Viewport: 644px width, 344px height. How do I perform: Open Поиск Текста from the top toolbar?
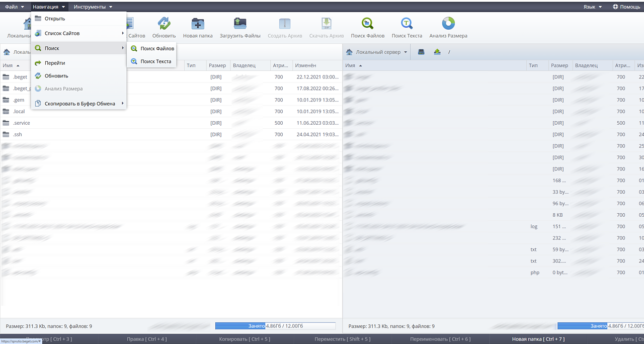(407, 24)
